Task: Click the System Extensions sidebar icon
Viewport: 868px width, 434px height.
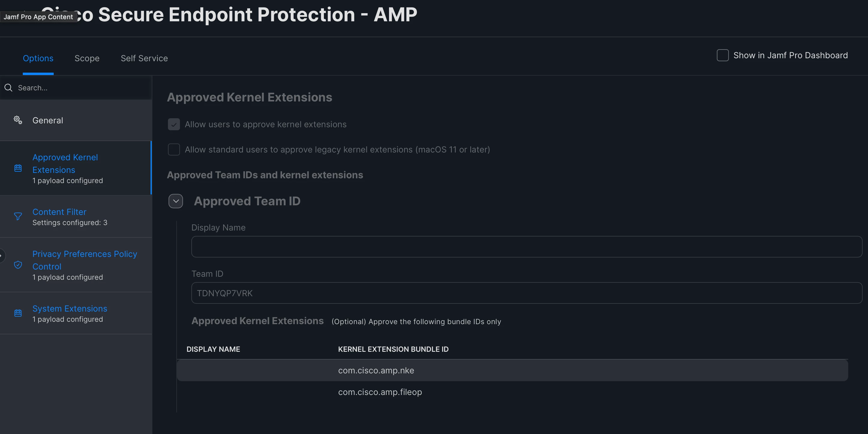Action: coord(18,313)
